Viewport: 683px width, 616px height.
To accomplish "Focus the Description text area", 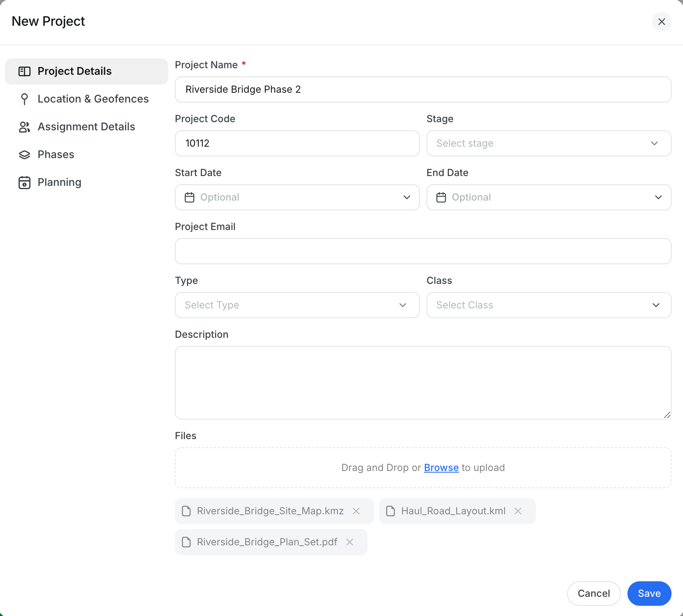I will (423, 383).
